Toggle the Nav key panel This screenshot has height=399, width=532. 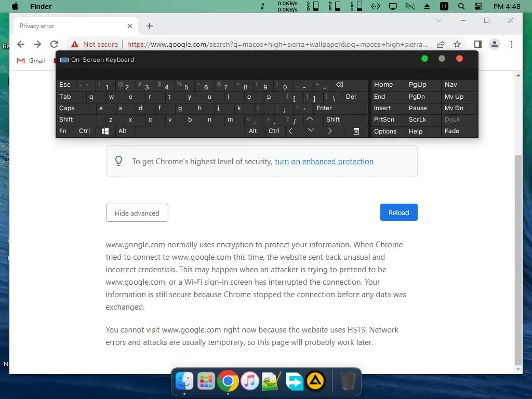pyautogui.click(x=459, y=85)
